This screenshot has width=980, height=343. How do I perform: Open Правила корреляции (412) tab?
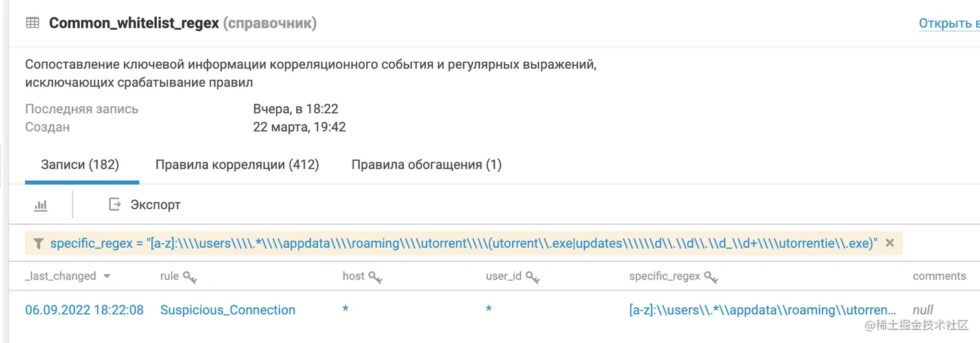[x=237, y=165]
